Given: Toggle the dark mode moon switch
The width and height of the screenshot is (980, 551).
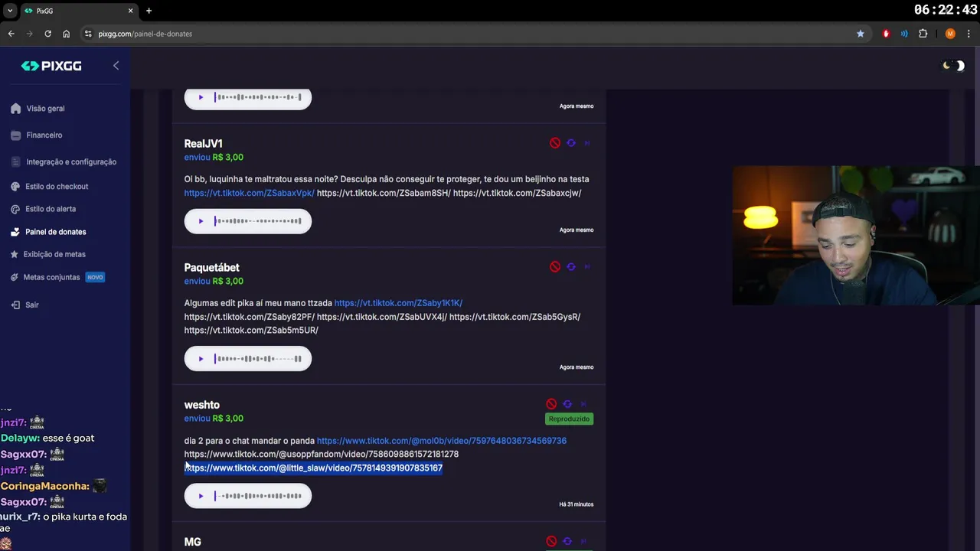Looking at the screenshot, I should [x=953, y=66].
